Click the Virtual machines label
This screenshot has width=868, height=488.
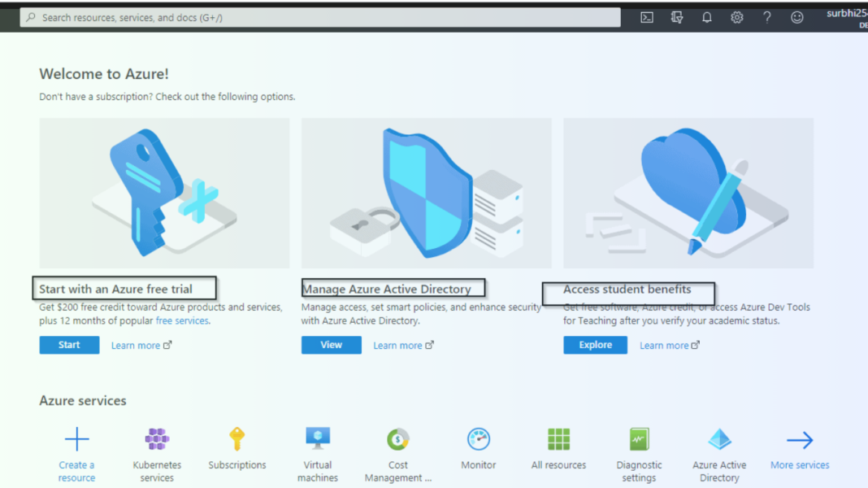[318, 472]
